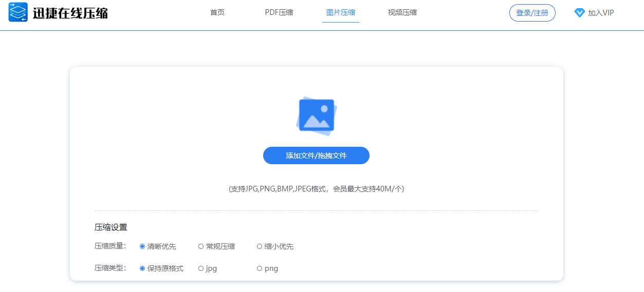Click 添加文件/拖拽文件 button

(x=316, y=155)
